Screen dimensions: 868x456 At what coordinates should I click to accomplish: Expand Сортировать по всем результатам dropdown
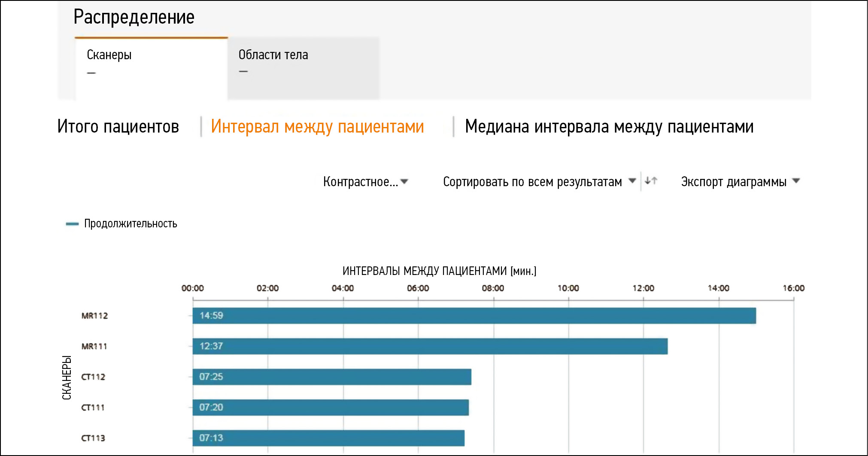(x=539, y=182)
